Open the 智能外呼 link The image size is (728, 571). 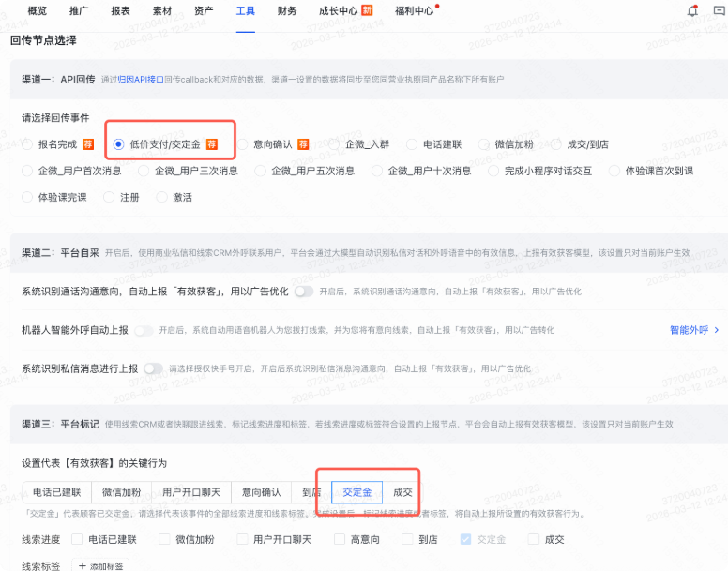click(x=689, y=330)
